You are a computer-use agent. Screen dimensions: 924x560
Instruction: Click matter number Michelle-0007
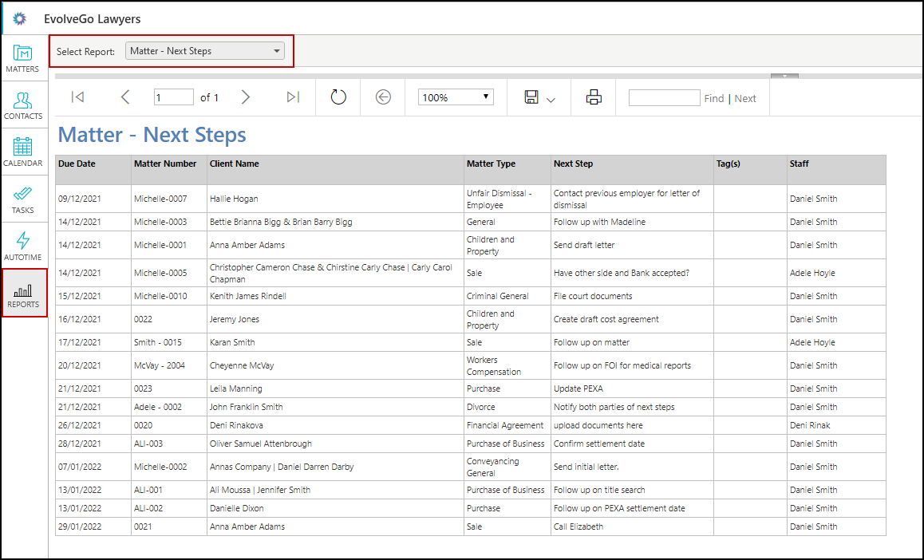click(x=160, y=199)
